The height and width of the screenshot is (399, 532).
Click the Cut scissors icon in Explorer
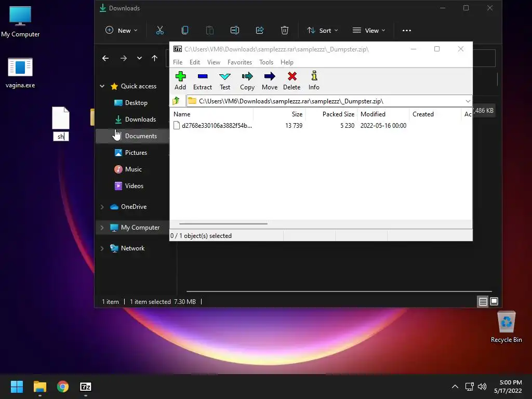point(160,31)
